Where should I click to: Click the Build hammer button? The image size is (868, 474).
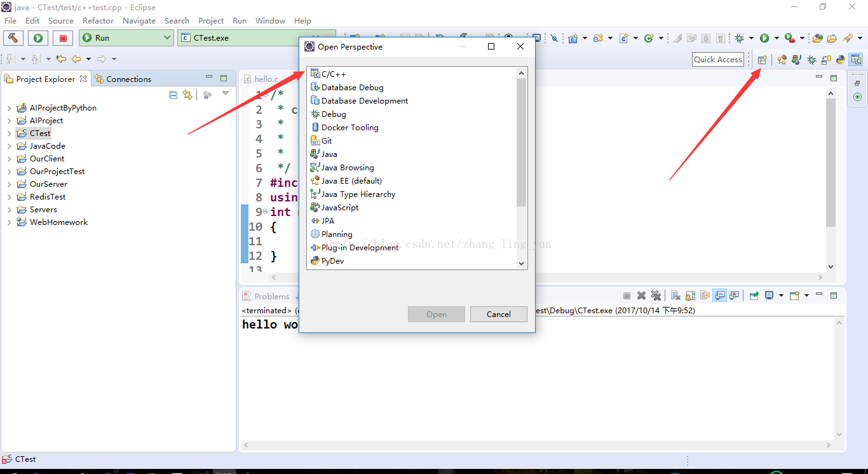tap(13, 38)
